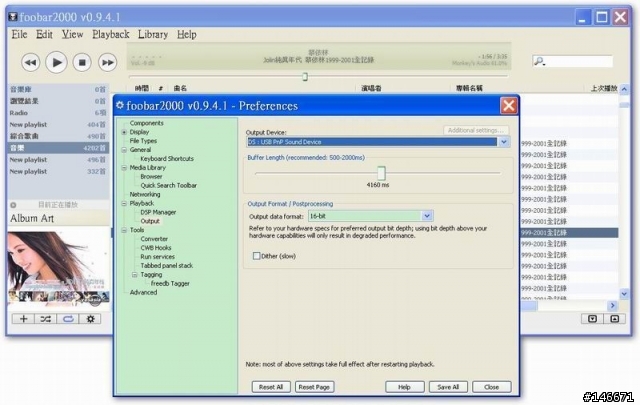Click the right bottom panel toggle icon

coord(614,319)
